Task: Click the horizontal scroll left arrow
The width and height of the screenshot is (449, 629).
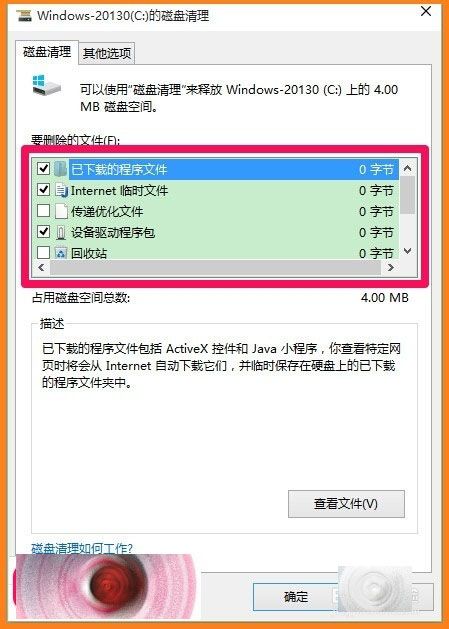Action: coord(41,268)
